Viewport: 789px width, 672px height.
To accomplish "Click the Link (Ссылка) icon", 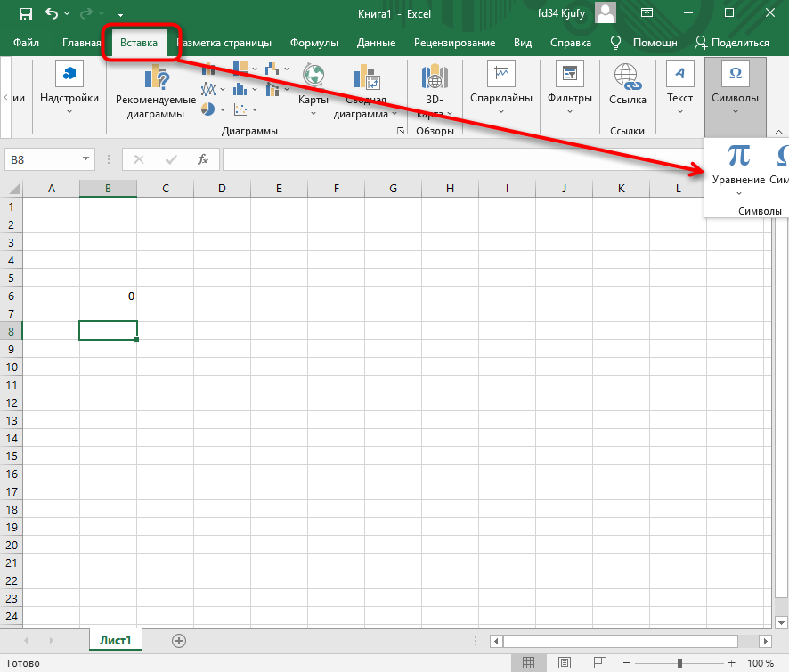I will (x=627, y=77).
